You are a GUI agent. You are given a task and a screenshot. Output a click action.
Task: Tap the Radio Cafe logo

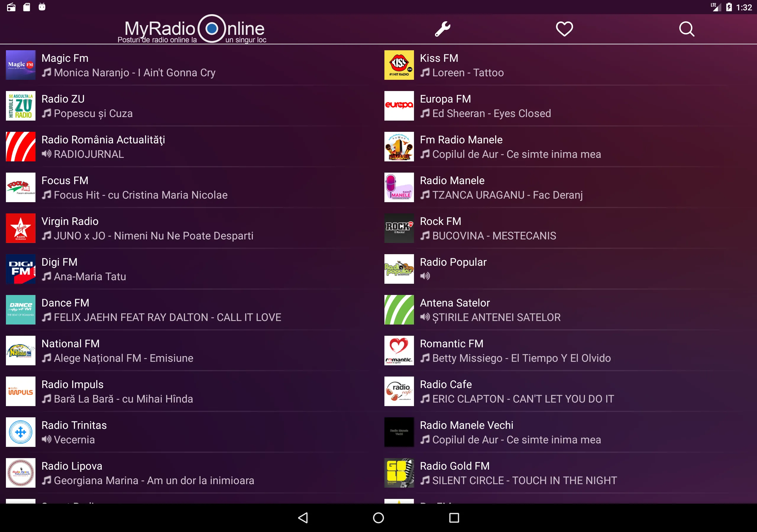(399, 391)
